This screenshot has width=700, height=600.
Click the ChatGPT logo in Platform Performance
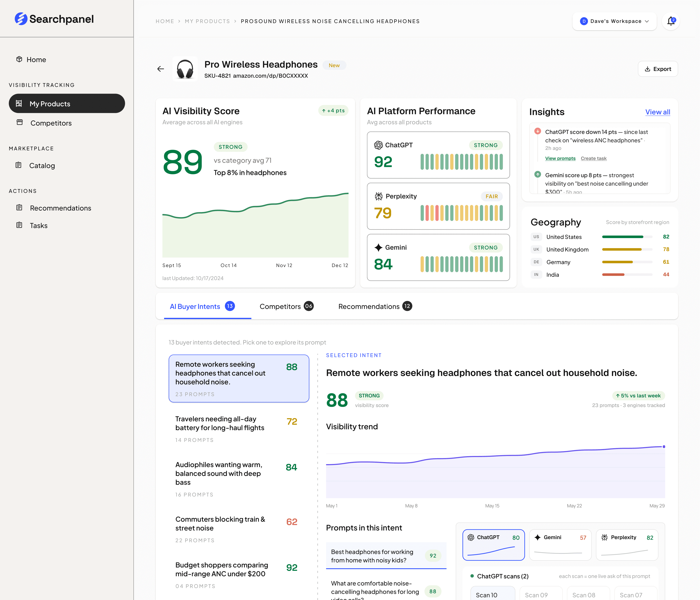coord(378,145)
